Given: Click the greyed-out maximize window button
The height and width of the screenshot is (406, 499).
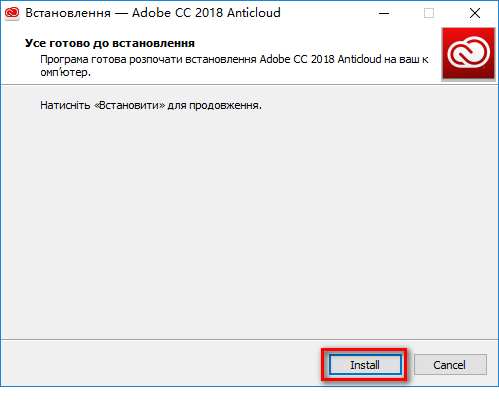Looking at the screenshot, I should click(429, 13).
